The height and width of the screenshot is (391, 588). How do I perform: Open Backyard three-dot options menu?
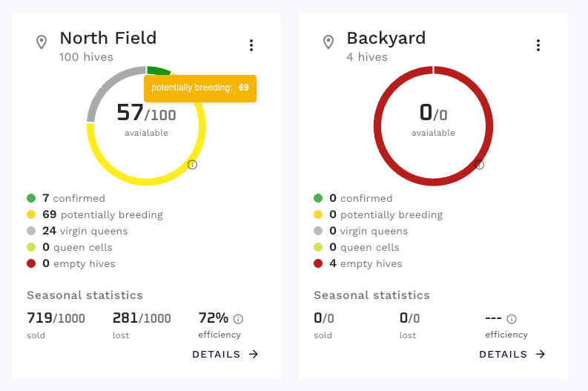coord(538,45)
